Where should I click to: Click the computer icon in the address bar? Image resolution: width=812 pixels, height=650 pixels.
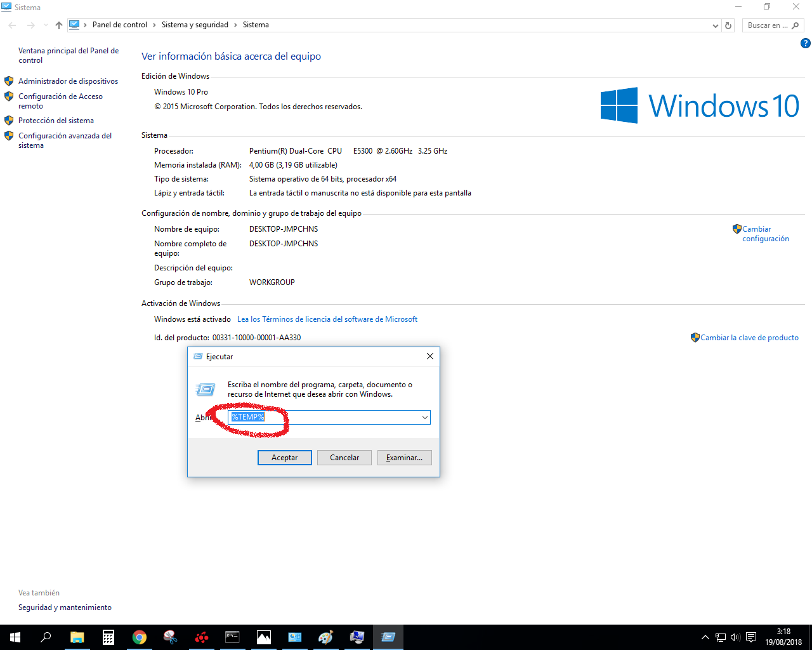click(74, 25)
